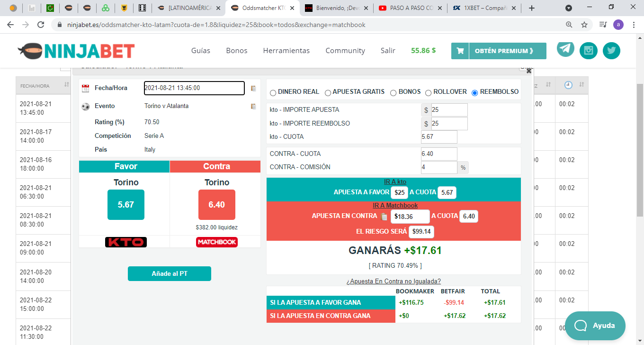
Task: Click the Matchbook exchange logo
Action: (x=217, y=242)
